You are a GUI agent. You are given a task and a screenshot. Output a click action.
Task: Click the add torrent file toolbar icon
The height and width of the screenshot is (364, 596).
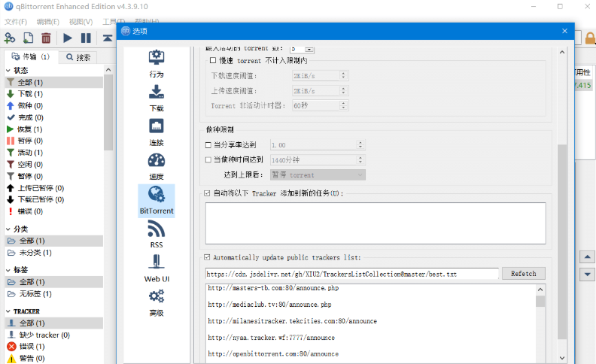pos(28,38)
